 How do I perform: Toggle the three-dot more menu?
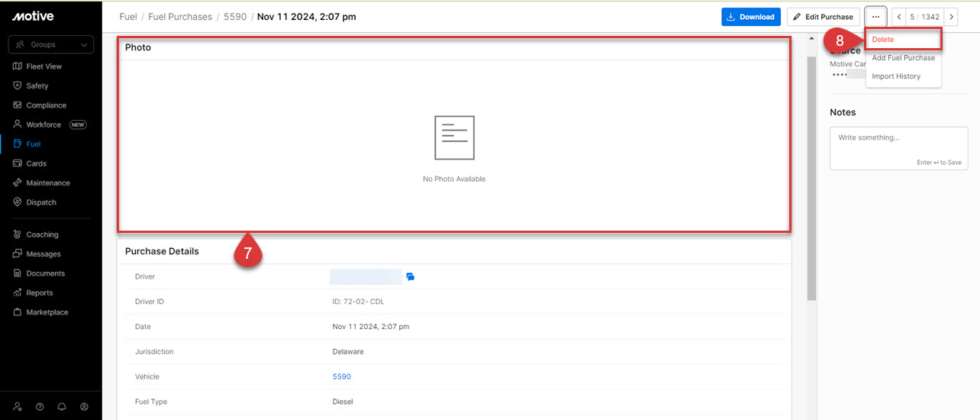click(875, 17)
